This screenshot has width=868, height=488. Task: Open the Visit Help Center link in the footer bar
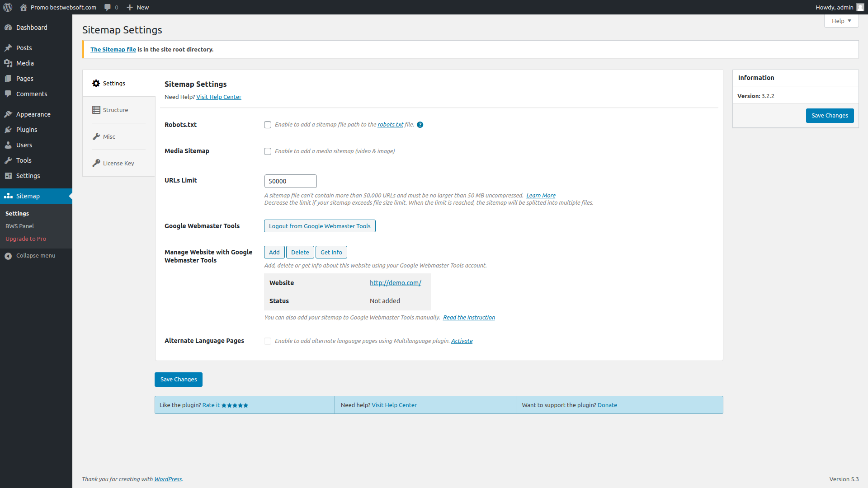click(x=394, y=405)
